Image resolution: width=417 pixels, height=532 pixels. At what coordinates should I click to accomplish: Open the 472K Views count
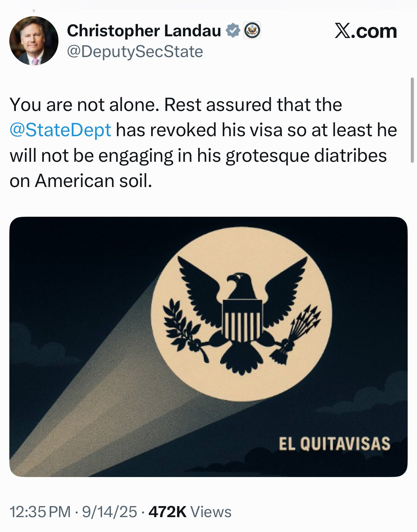(190, 512)
